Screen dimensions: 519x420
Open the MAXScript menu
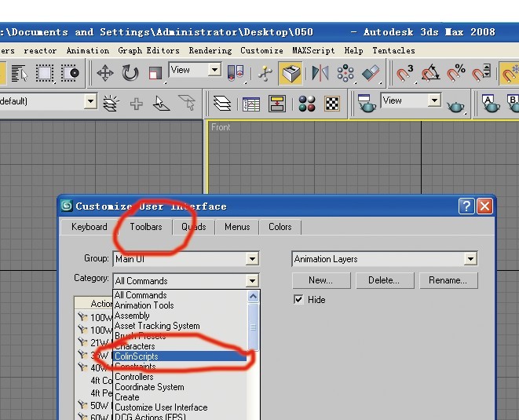coord(313,51)
